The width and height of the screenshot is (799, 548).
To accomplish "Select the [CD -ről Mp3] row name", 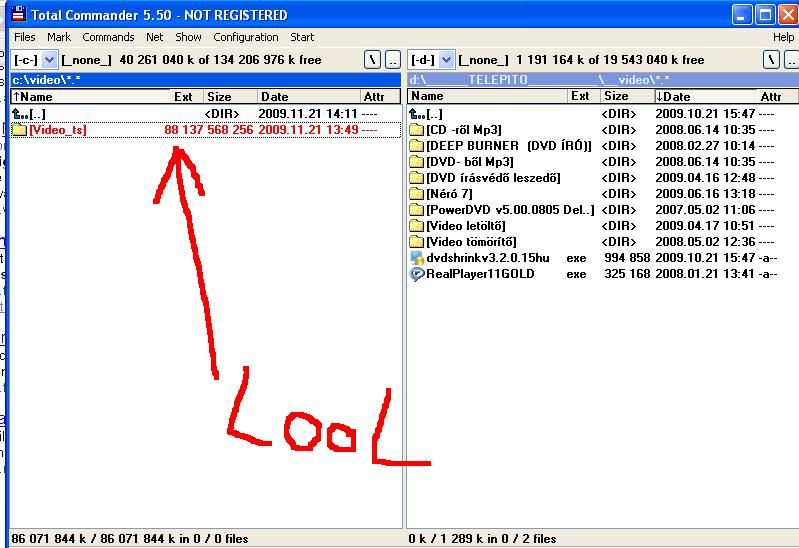I will tap(464, 130).
